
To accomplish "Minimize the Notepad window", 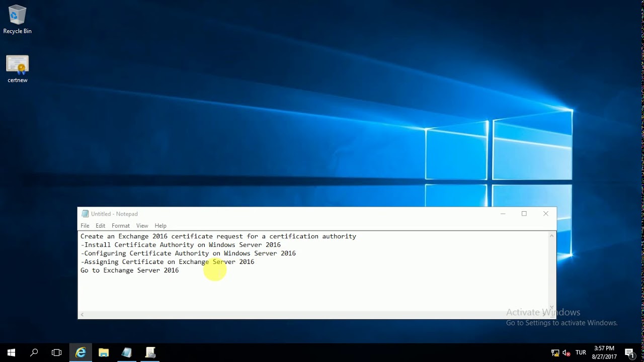I will (x=503, y=214).
